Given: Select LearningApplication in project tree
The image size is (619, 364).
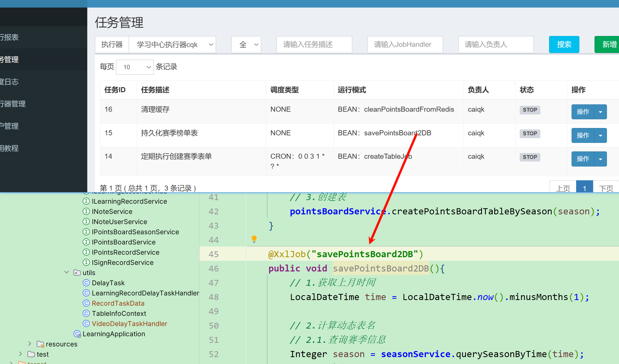Looking at the screenshot, I should click(x=114, y=334).
